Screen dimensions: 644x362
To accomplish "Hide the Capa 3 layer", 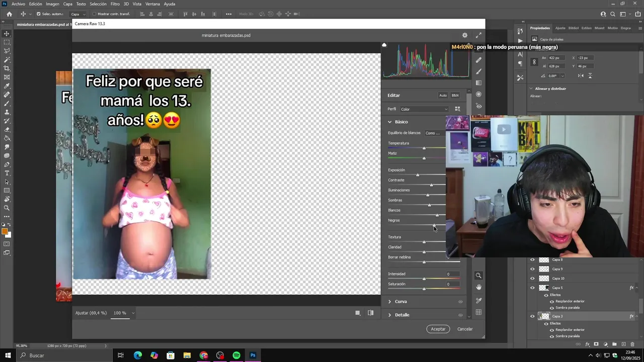I will [532, 316].
